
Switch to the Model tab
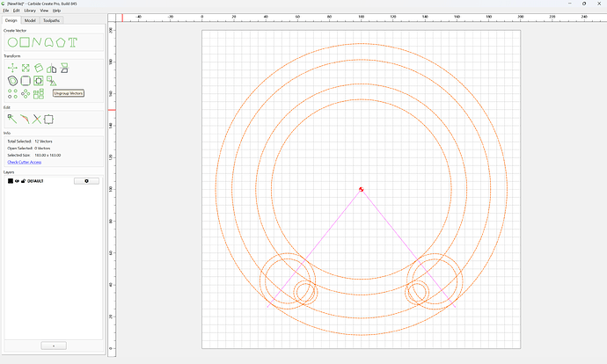(x=30, y=20)
